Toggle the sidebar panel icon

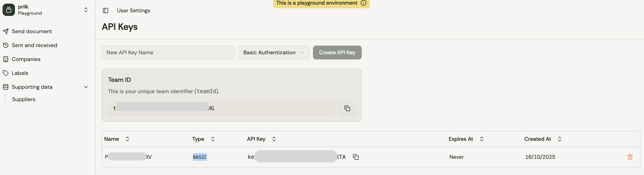(x=106, y=11)
